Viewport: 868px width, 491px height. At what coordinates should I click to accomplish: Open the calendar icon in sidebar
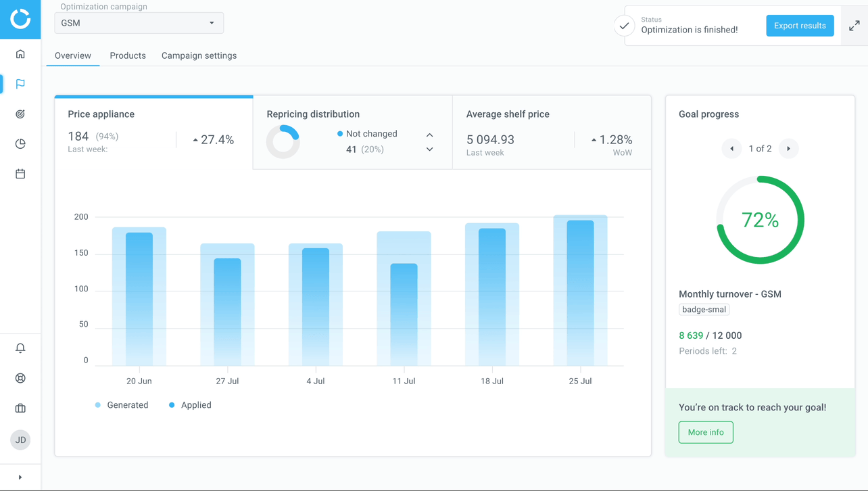20,174
